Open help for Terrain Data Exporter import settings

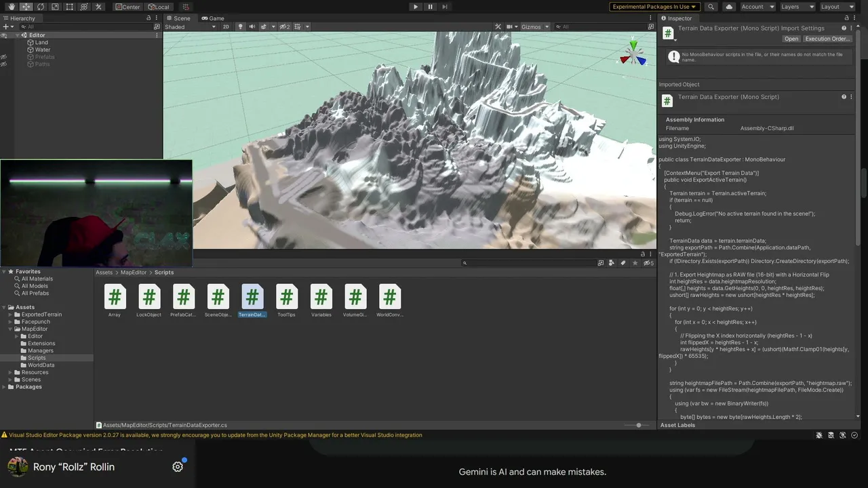(844, 28)
